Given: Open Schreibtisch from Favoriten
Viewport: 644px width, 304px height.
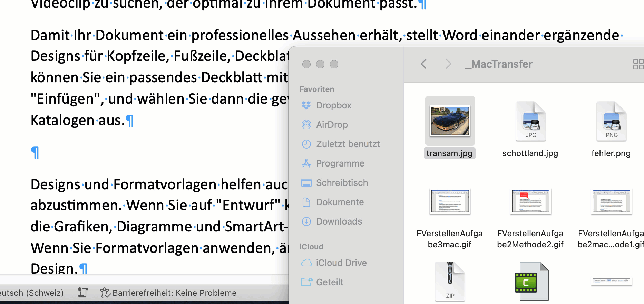Looking at the screenshot, I should [x=342, y=183].
